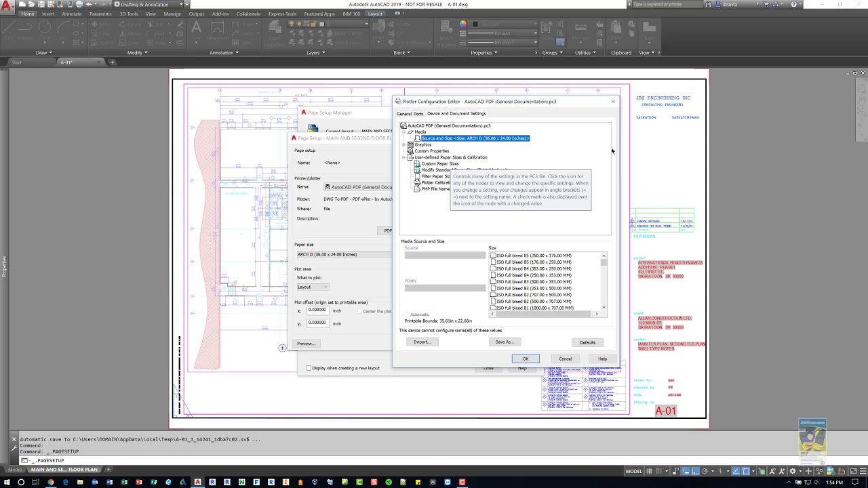Expand the Modify ribbon panel
868x488 pixels.
coord(137,52)
